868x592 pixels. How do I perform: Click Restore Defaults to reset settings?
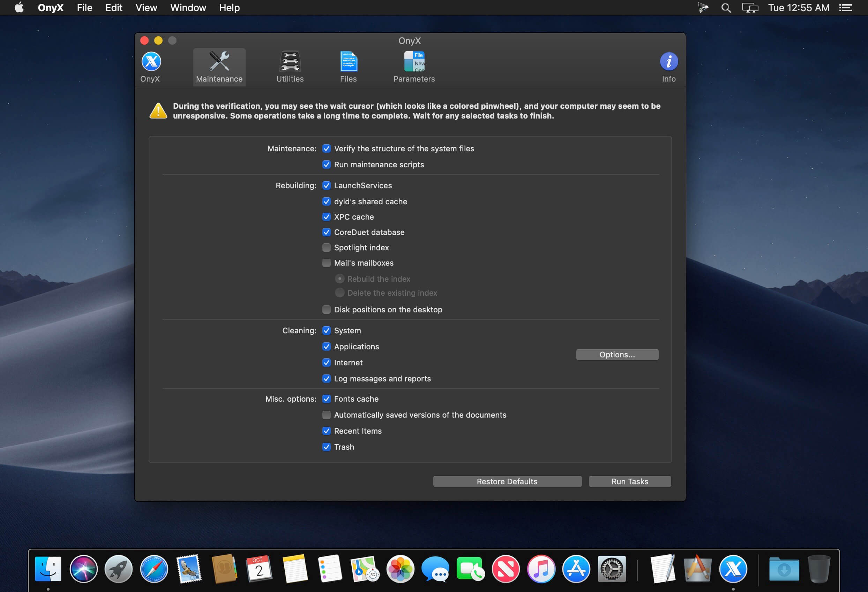pyautogui.click(x=508, y=481)
